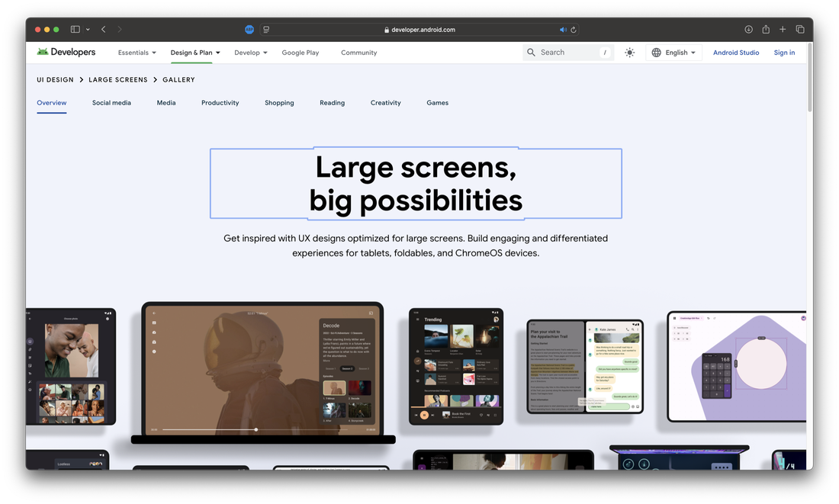This screenshot has height=504, width=839.
Task: Switch to the Shopping tab
Action: point(279,103)
